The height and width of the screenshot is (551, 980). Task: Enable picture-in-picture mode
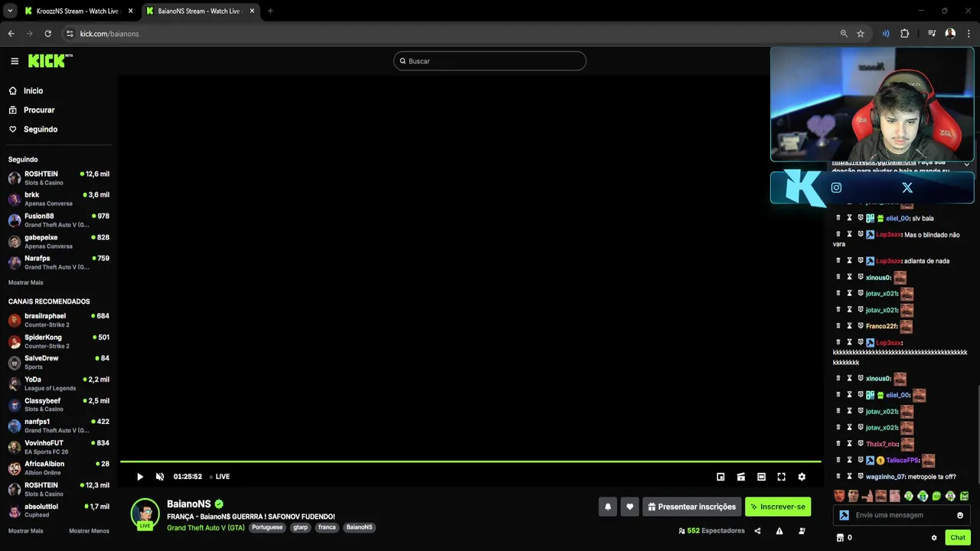coord(720,477)
